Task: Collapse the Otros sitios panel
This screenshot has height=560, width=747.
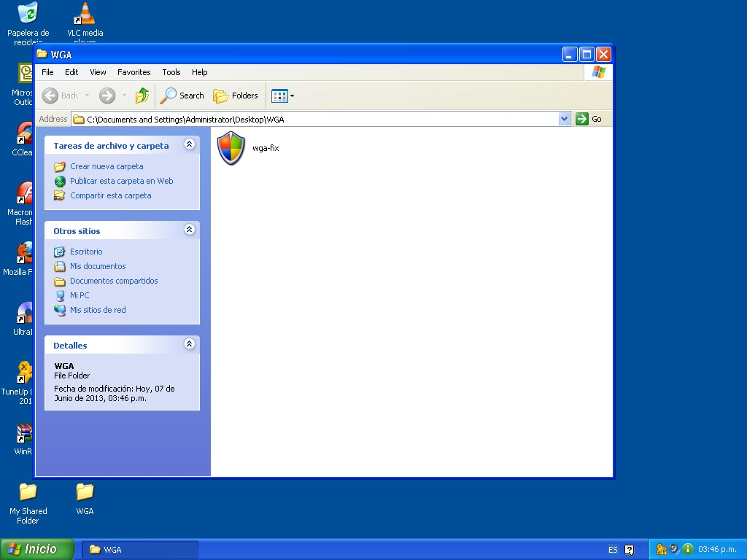Action: click(x=189, y=230)
